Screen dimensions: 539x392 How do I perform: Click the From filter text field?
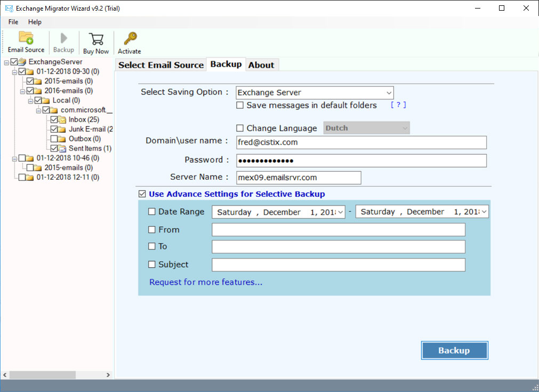tap(338, 230)
